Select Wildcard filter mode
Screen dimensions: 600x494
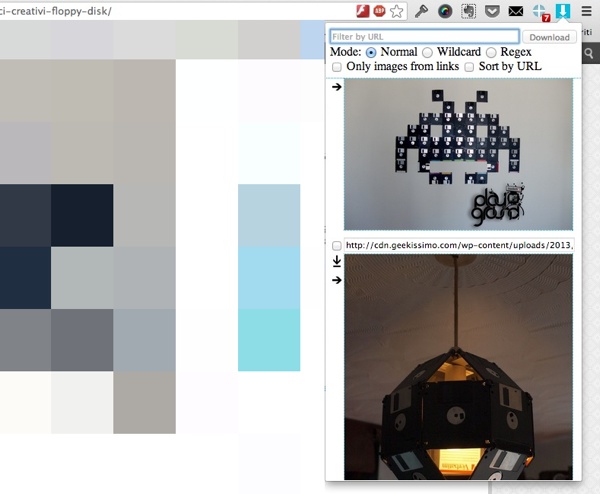[x=427, y=52]
